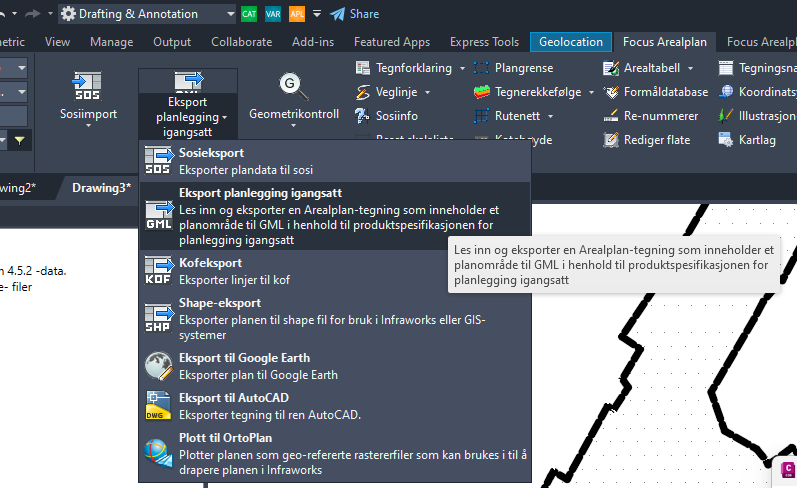Screen dimensions: 797x488
Task: Switch to the Drawing3 document tab
Action: (101, 187)
